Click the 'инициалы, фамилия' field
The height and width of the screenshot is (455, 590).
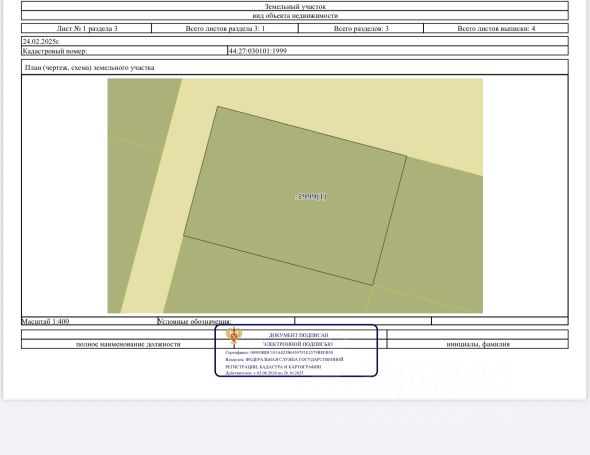(478, 344)
